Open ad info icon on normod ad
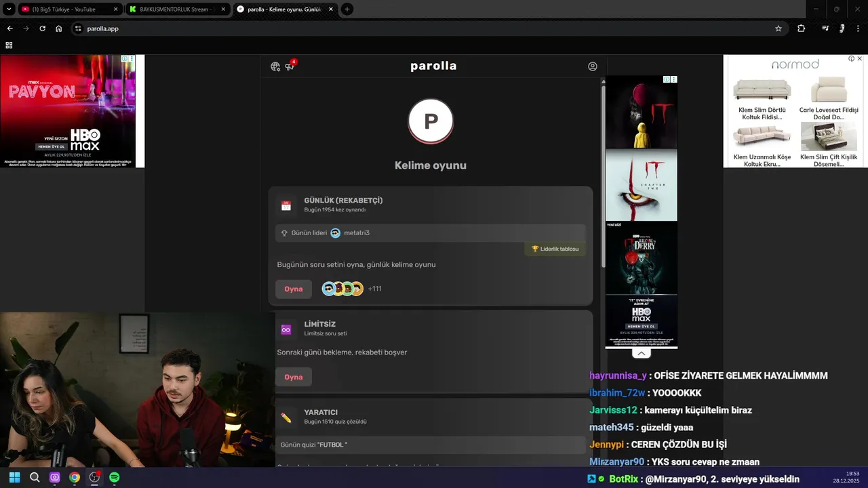 pyautogui.click(x=852, y=59)
